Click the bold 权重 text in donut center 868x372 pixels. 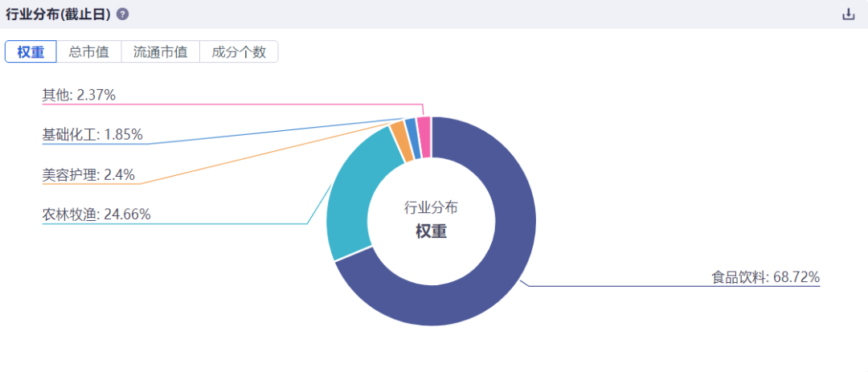click(432, 232)
